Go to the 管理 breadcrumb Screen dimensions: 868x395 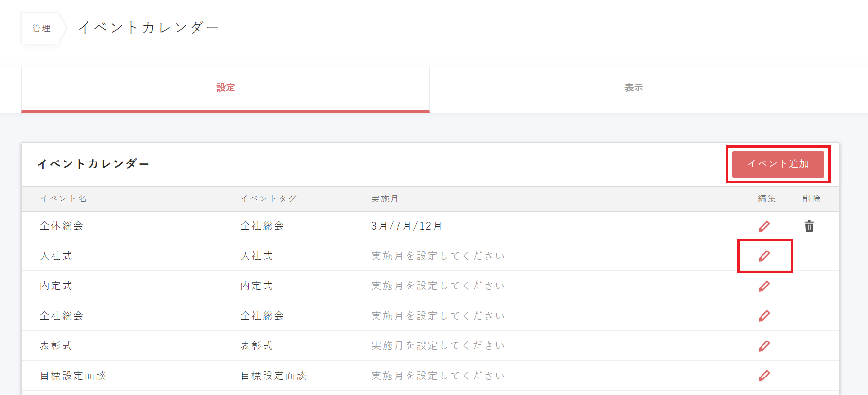click(41, 28)
